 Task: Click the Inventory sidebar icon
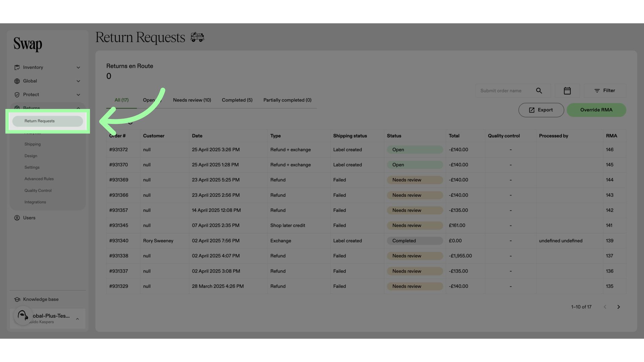(x=17, y=67)
